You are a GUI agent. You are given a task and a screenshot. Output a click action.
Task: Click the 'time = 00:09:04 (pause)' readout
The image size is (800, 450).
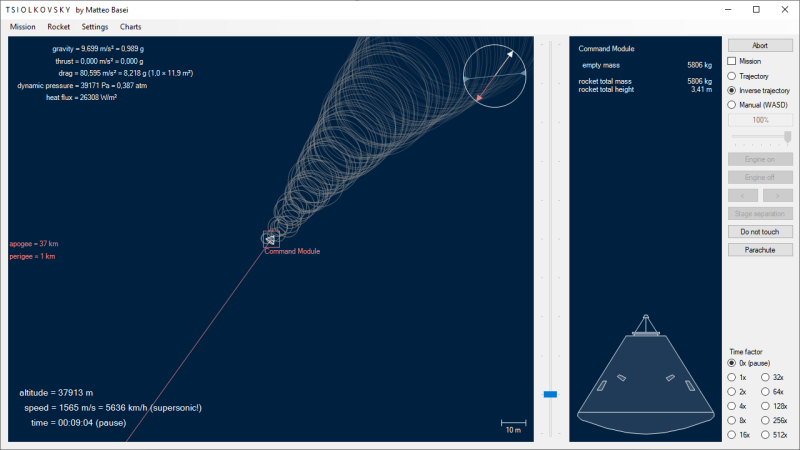(x=79, y=422)
